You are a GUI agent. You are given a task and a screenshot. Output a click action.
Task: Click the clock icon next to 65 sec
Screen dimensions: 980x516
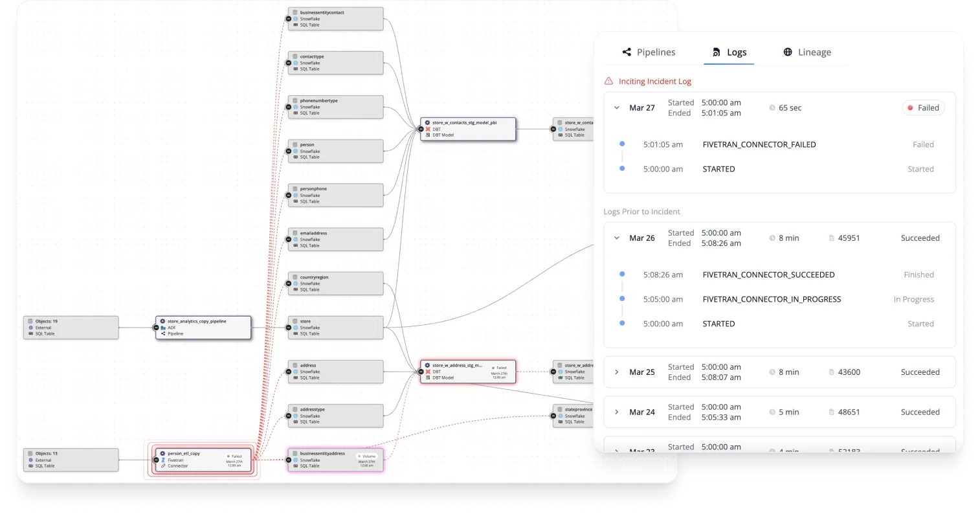(772, 108)
